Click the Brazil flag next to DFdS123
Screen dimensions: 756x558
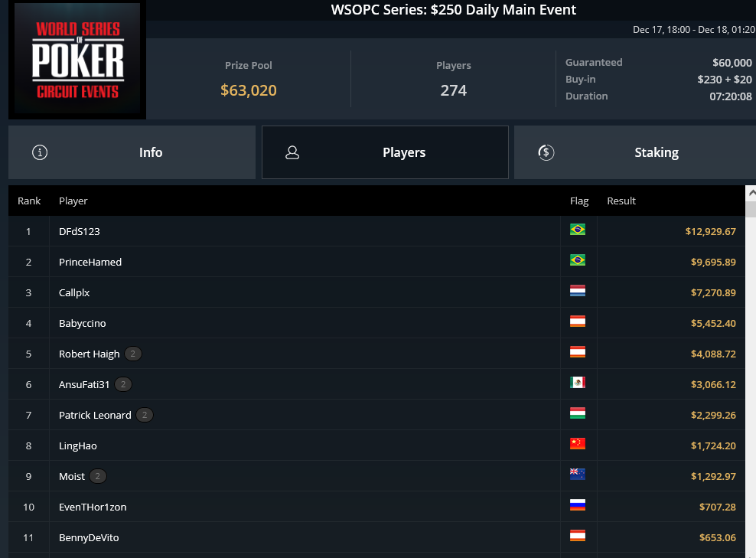coord(577,230)
